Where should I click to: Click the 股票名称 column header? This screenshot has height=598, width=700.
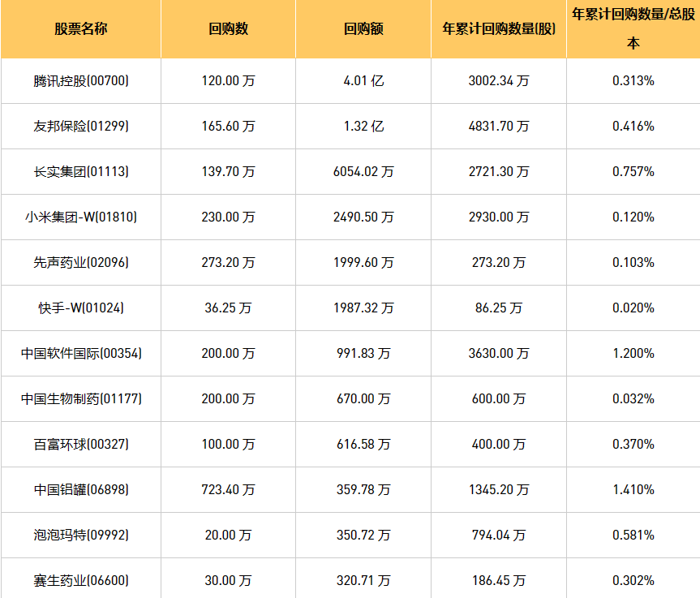[81, 29]
